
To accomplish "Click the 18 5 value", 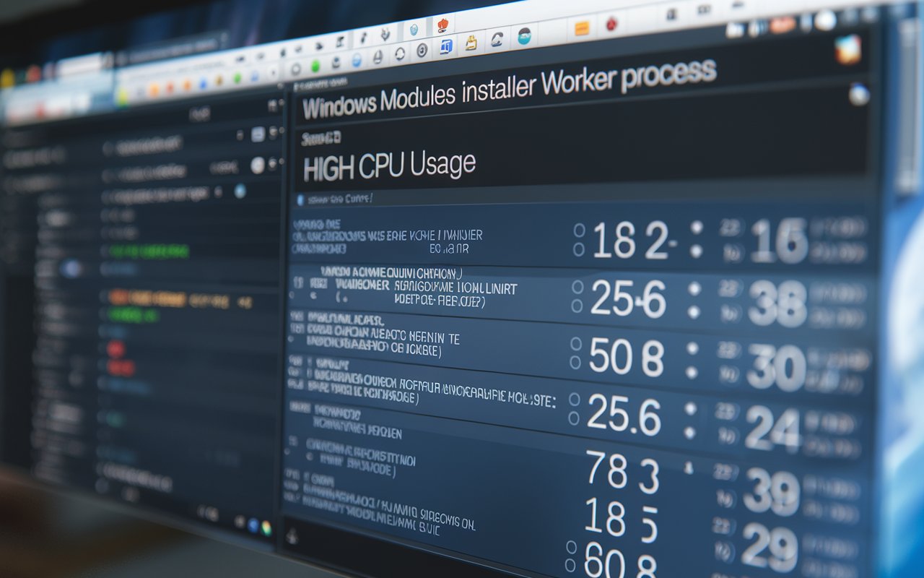I will tap(621, 519).
